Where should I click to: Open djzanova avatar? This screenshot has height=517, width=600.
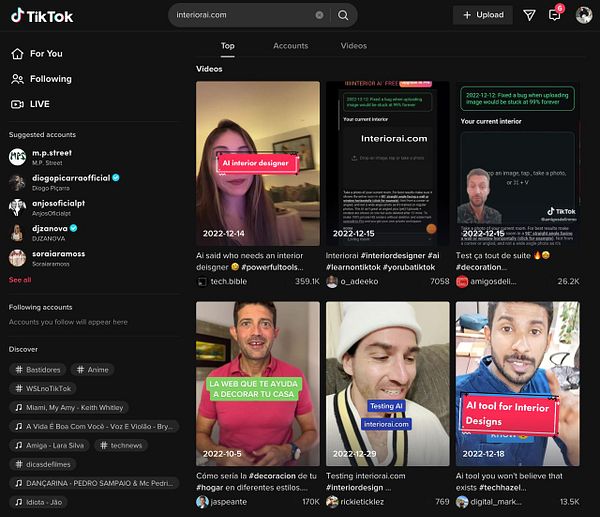pyautogui.click(x=17, y=233)
